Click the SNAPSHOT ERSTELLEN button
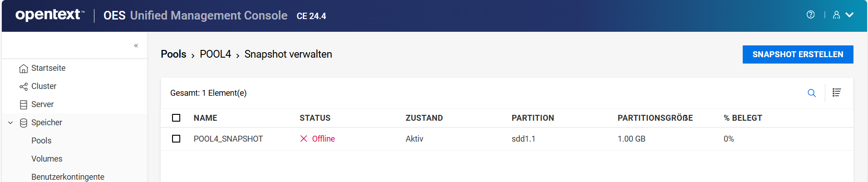 [798, 54]
